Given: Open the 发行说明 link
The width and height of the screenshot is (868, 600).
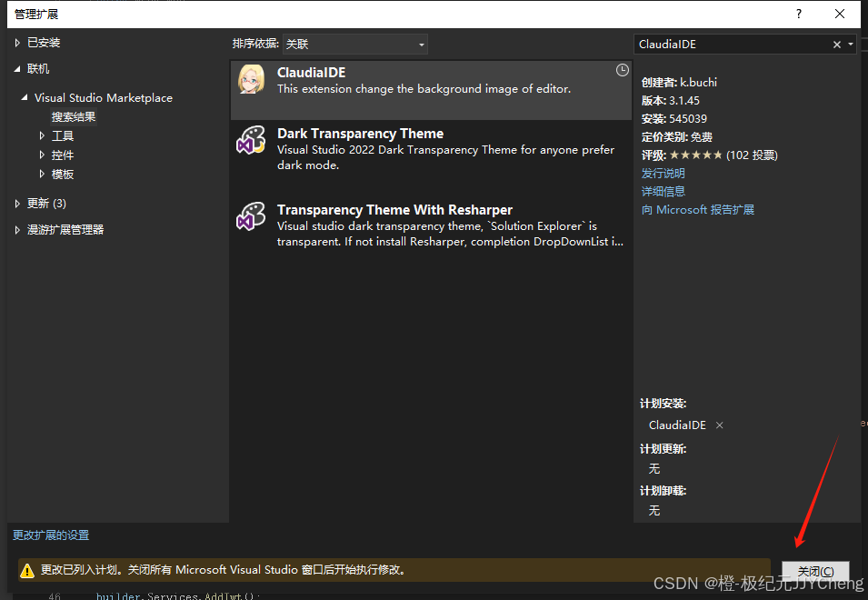Looking at the screenshot, I should point(663,174).
